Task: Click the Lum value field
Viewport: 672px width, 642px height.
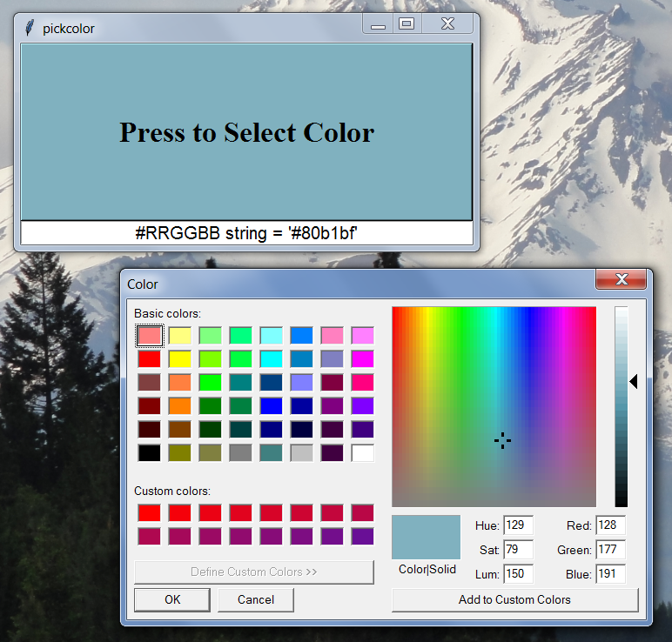Action: 518,574
